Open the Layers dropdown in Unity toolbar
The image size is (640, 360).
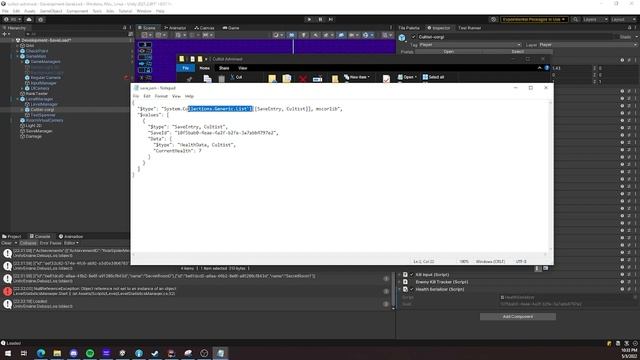(594, 19)
